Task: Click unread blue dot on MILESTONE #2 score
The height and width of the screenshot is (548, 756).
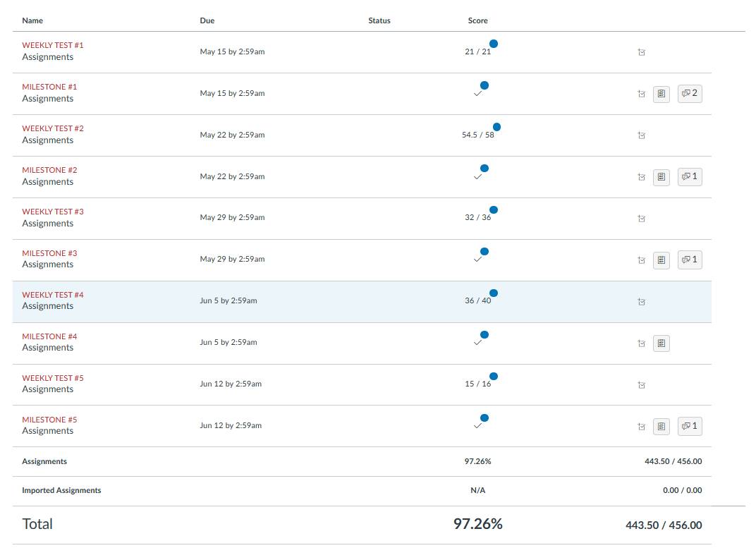Action: [x=484, y=168]
